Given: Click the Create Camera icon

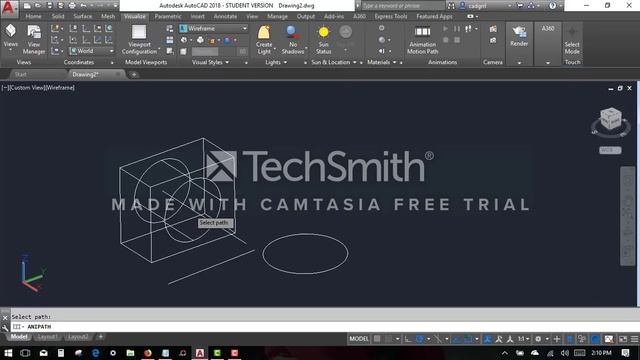Looking at the screenshot, I should [x=493, y=29].
